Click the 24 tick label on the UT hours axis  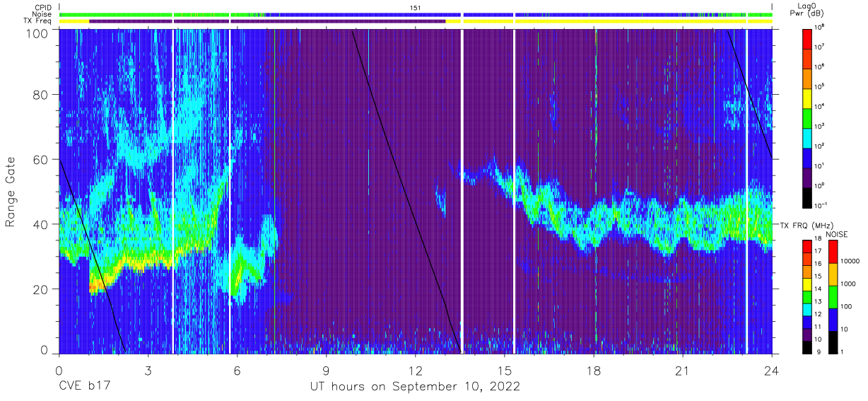tap(772, 370)
